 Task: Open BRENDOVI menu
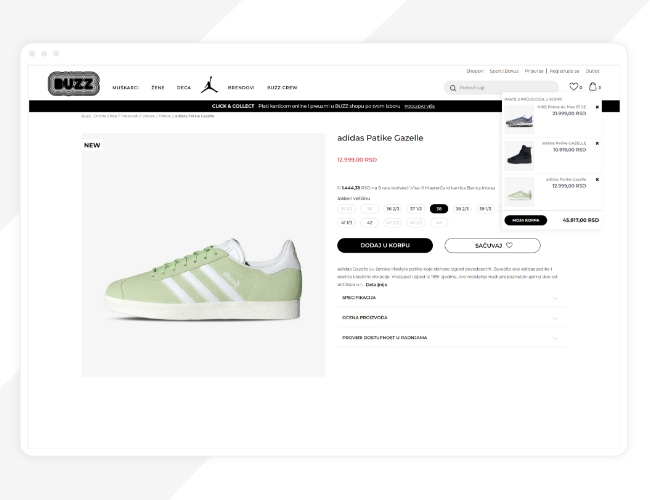241,87
